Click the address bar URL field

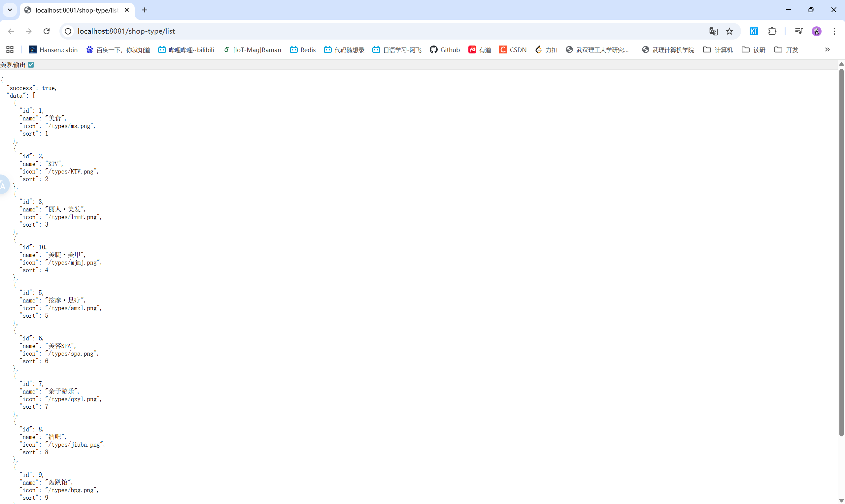374,31
